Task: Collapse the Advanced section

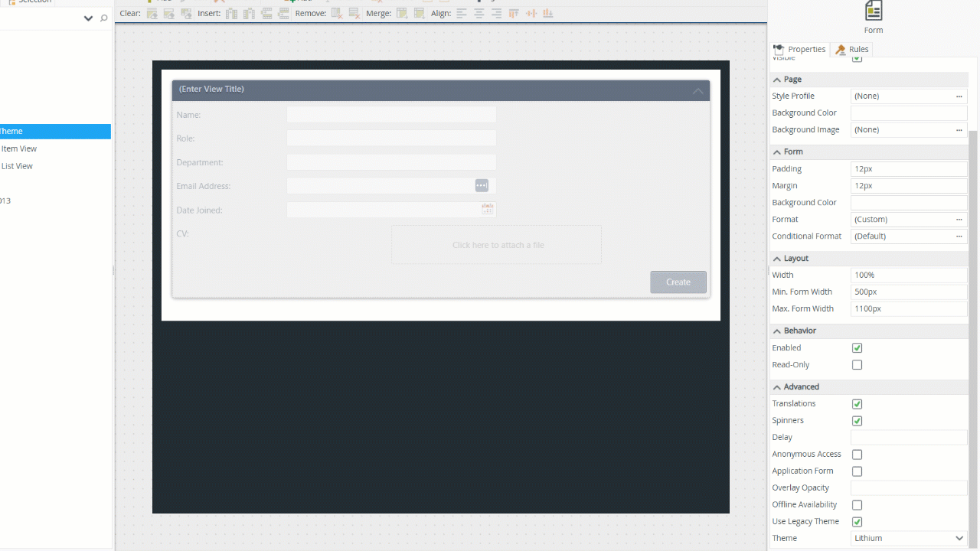Action: pyautogui.click(x=777, y=387)
